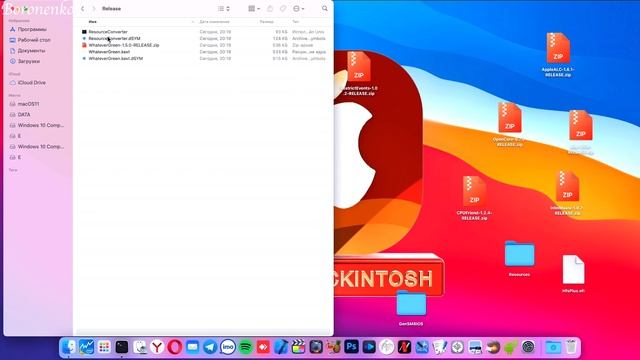Sort files by the Имя column header
Viewport: 640px width, 360px height.
(x=93, y=22)
